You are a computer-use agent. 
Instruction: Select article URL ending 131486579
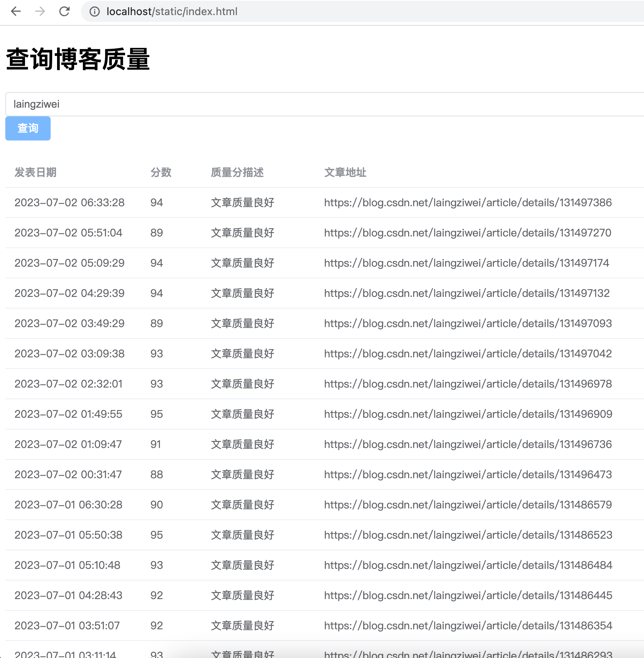pyautogui.click(x=468, y=505)
